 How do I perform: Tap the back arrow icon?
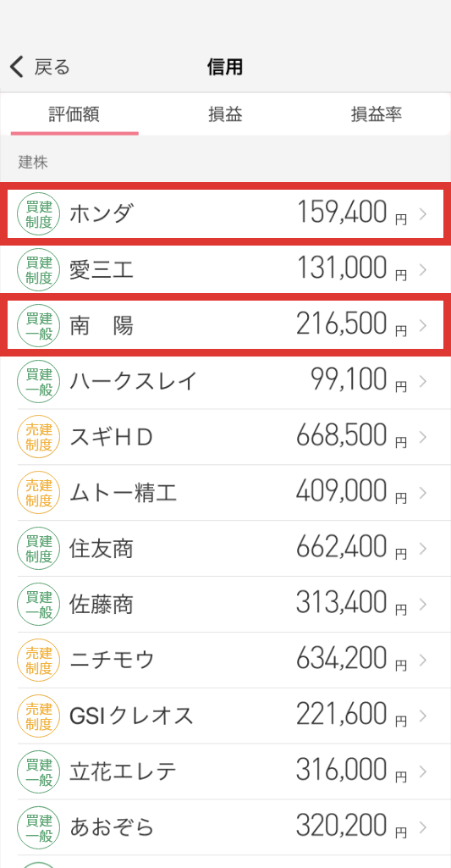click(17, 67)
